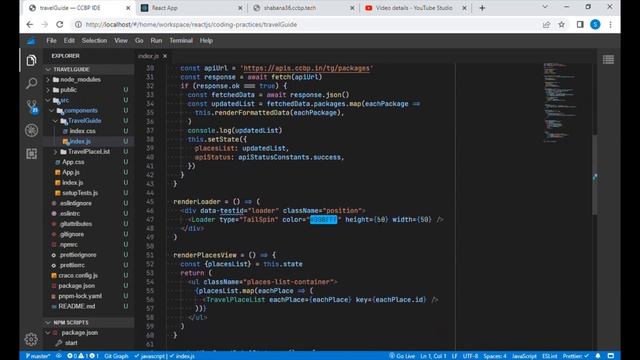Open the Source Control view icon
Screen dimensions: 640x360
(x=32, y=107)
